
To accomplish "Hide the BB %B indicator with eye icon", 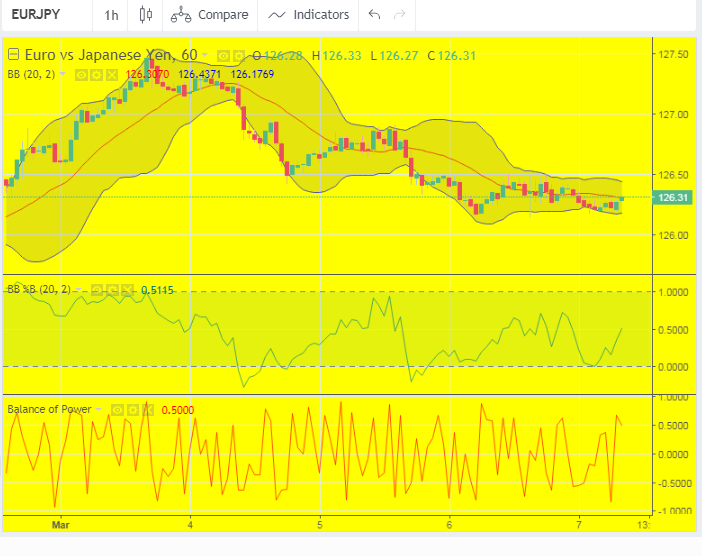I will (x=96, y=289).
